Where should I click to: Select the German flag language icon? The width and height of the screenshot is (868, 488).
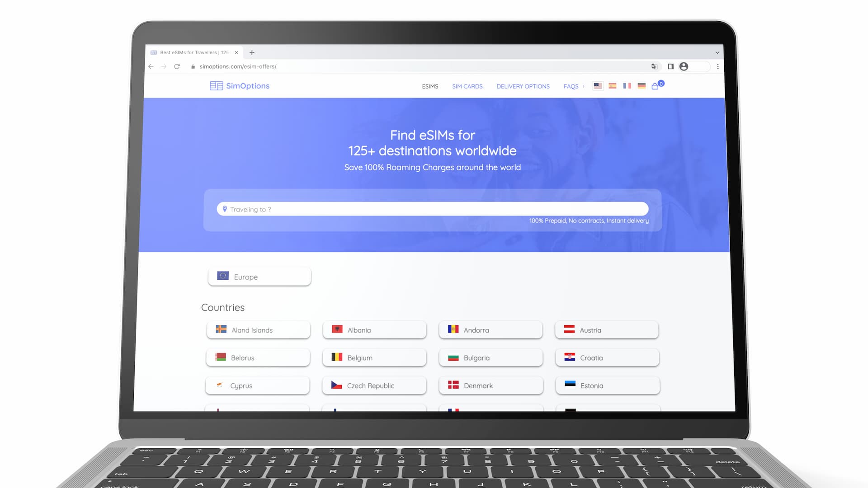coord(641,85)
